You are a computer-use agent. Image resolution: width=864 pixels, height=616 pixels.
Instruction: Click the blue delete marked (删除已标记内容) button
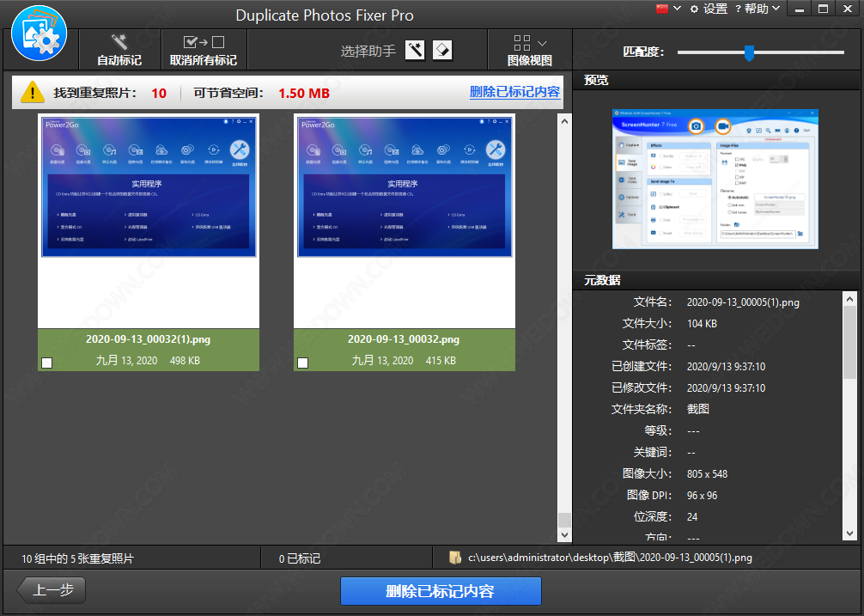[441, 591]
